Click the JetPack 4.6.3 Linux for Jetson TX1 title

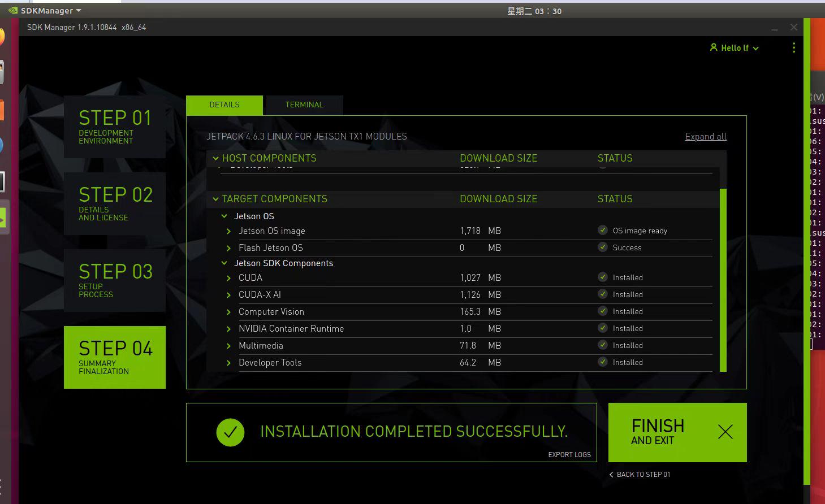coord(306,137)
